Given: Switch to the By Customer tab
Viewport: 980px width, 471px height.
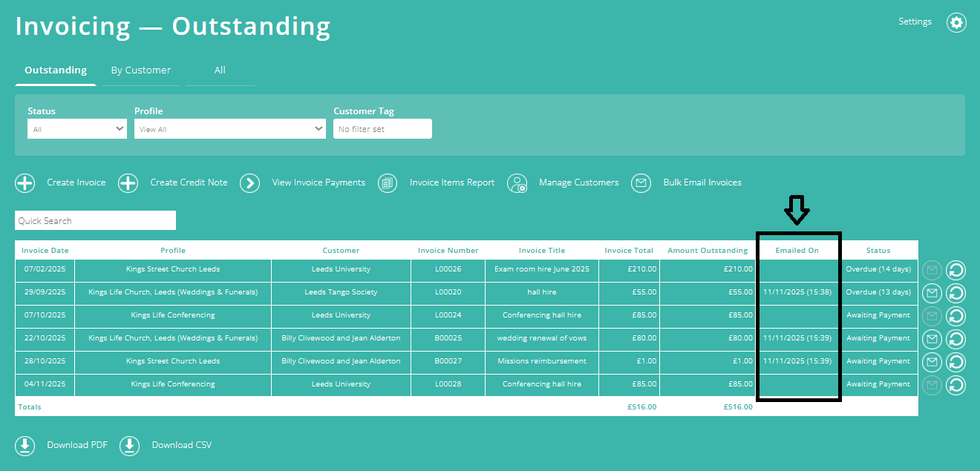Looking at the screenshot, I should [140, 70].
